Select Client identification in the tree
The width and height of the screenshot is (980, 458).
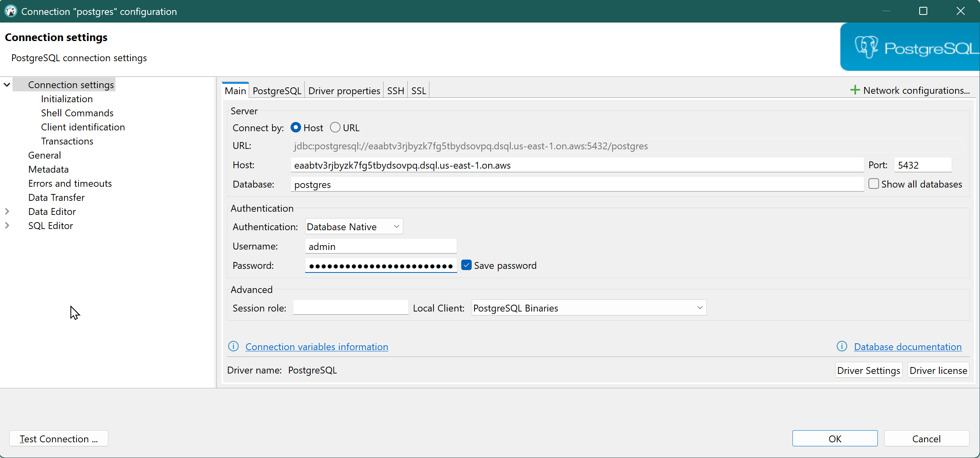point(83,127)
